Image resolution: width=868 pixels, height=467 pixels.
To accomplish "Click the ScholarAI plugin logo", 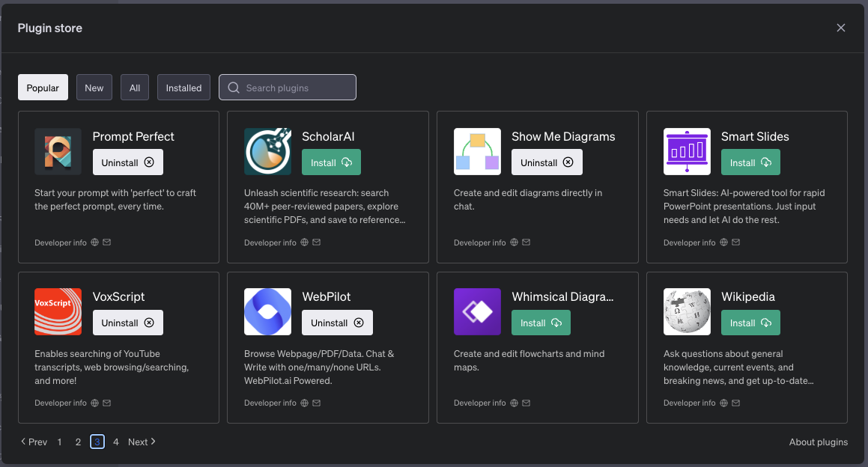I will [267, 151].
